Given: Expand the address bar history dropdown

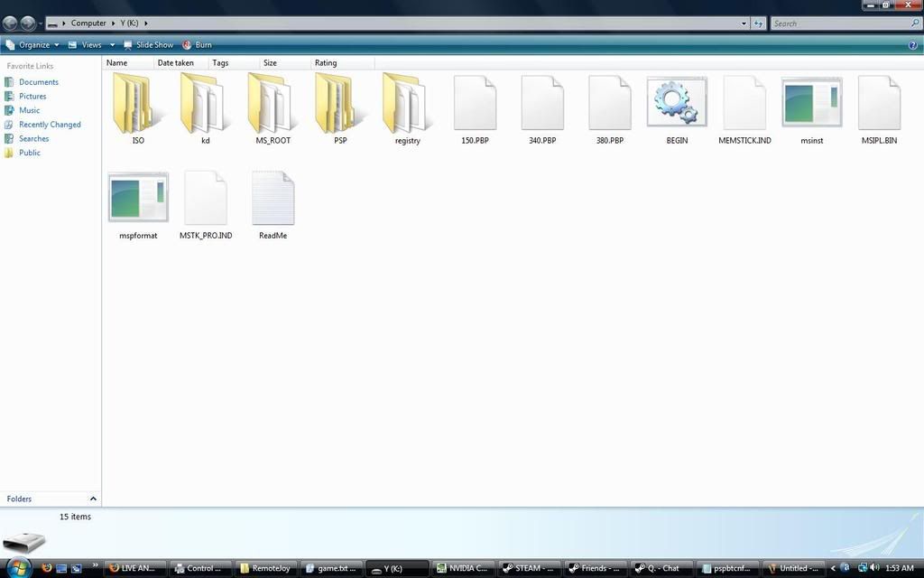Looking at the screenshot, I should 744,23.
